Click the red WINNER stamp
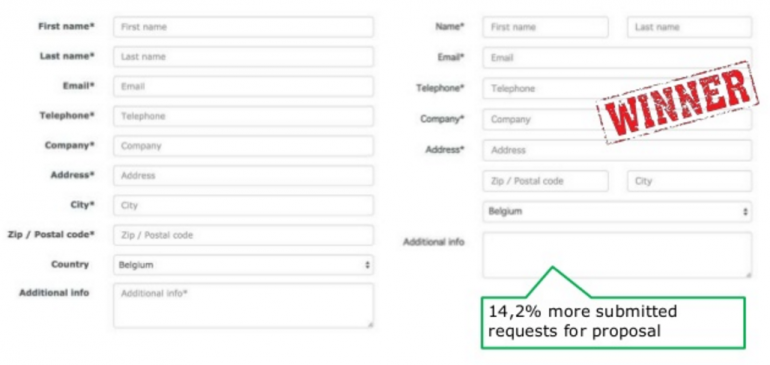Viewport: 770px width, 365px height. point(677,102)
